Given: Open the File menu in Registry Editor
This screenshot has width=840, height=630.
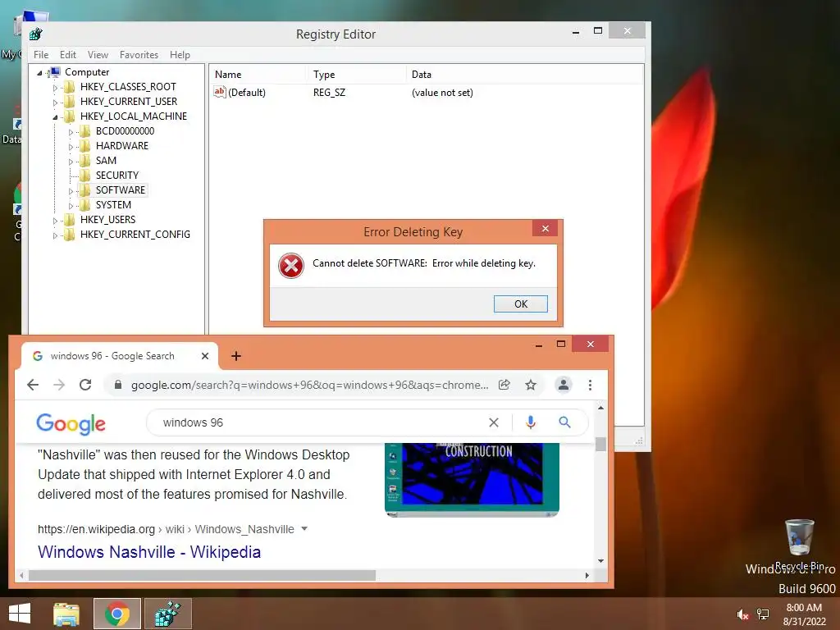Looking at the screenshot, I should (x=41, y=55).
